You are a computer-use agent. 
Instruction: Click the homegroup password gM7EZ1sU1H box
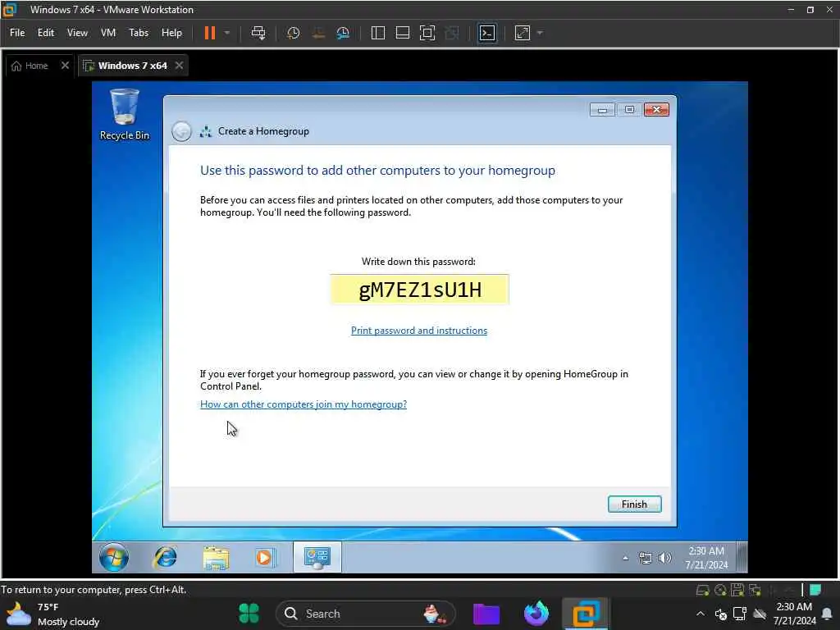coord(419,290)
